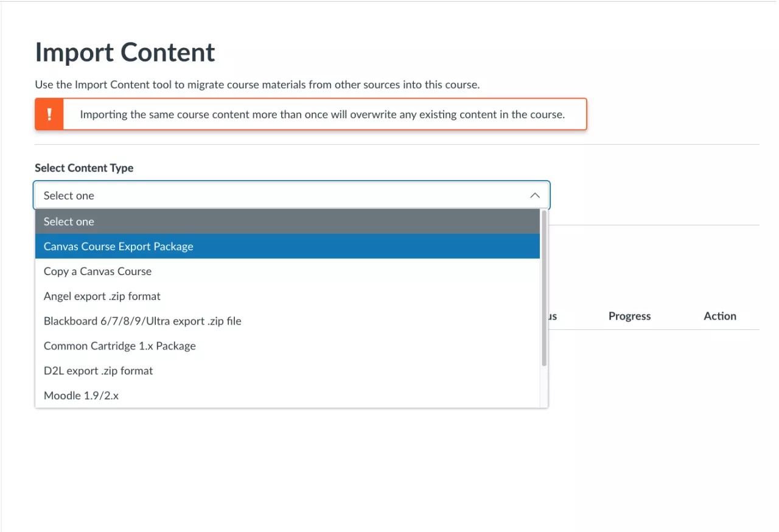Click the Import Content tool description text

(257, 85)
